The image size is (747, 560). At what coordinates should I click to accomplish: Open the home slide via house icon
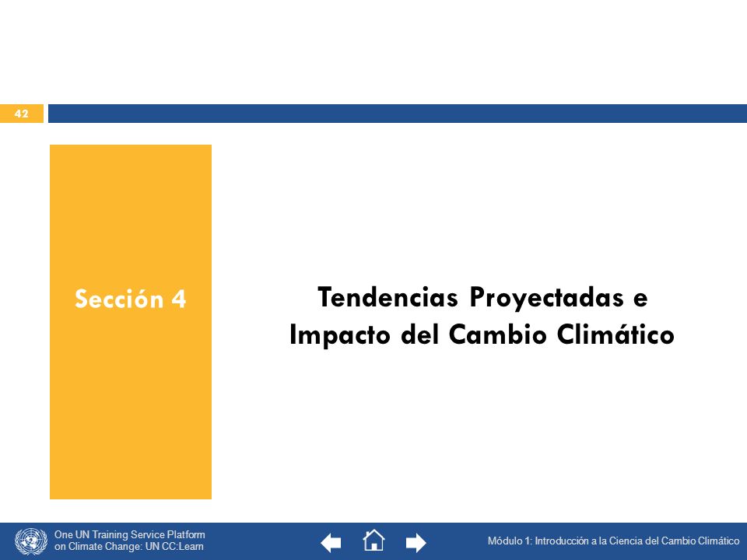click(x=373, y=540)
